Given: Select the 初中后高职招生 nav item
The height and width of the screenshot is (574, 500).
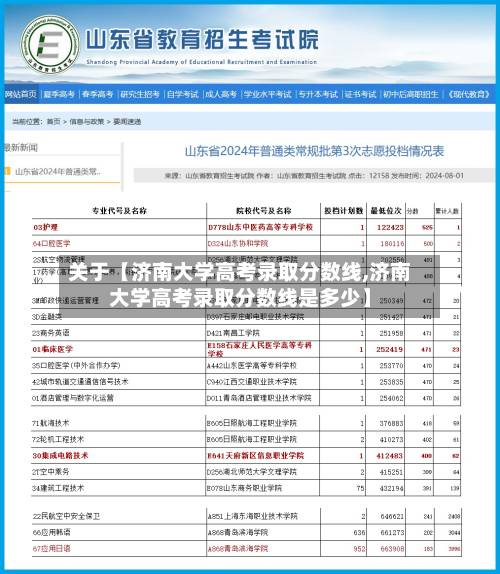Looking at the screenshot, I should (411, 94).
